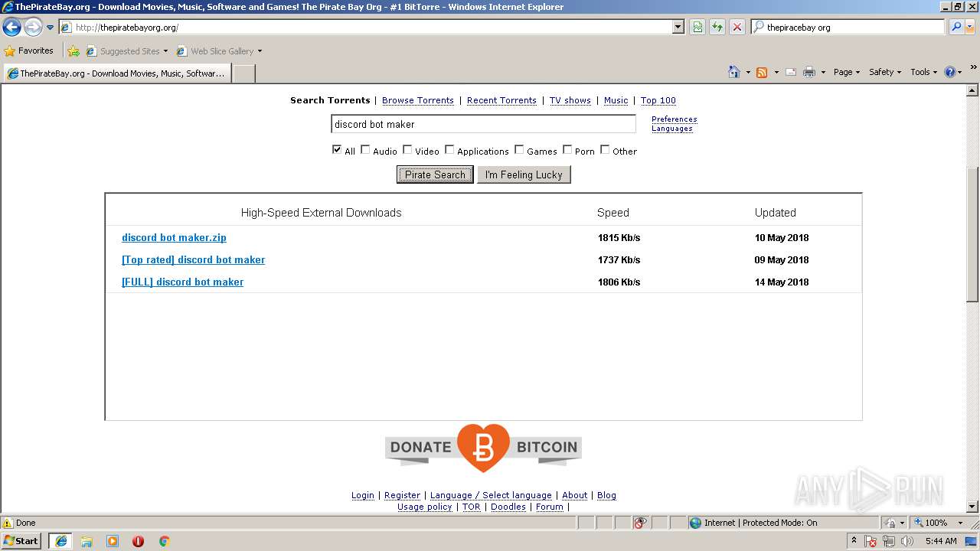980x551 pixels.
Task: Click the Action Center flag icon
Action: [x=871, y=541]
